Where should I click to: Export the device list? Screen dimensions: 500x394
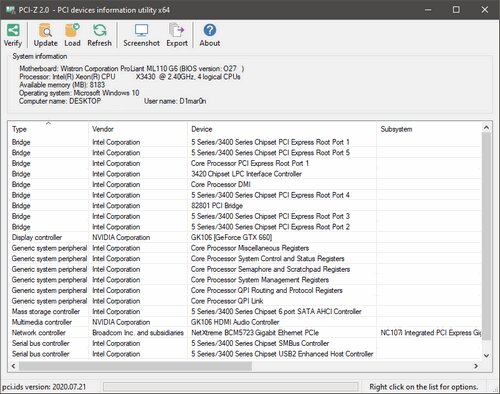(x=177, y=35)
